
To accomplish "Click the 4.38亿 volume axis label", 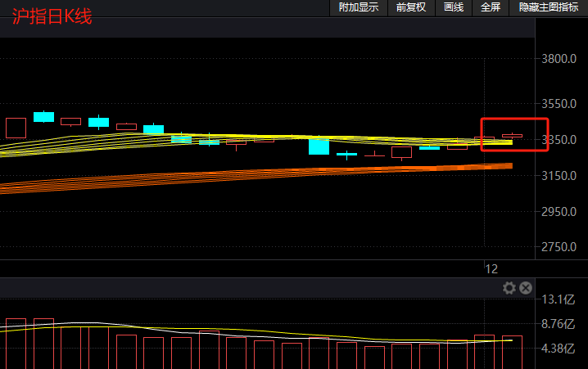I will [x=558, y=349].
